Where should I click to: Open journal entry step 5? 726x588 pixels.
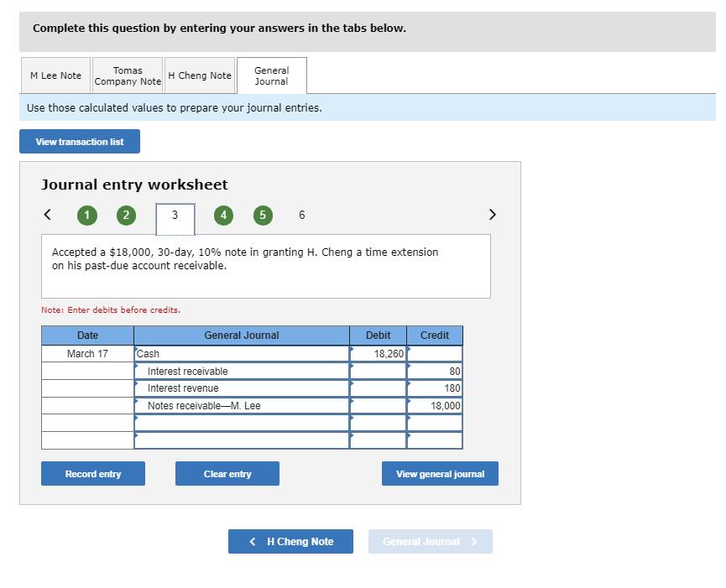click(263, 216)
